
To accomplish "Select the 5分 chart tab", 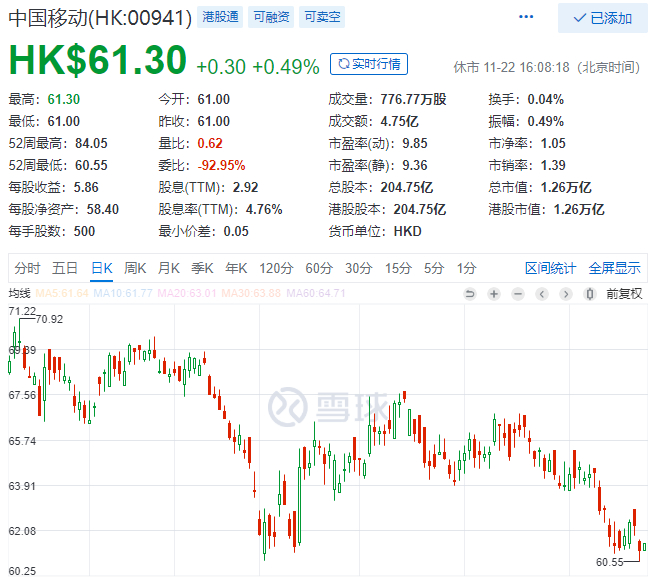I will pos(434,268).
